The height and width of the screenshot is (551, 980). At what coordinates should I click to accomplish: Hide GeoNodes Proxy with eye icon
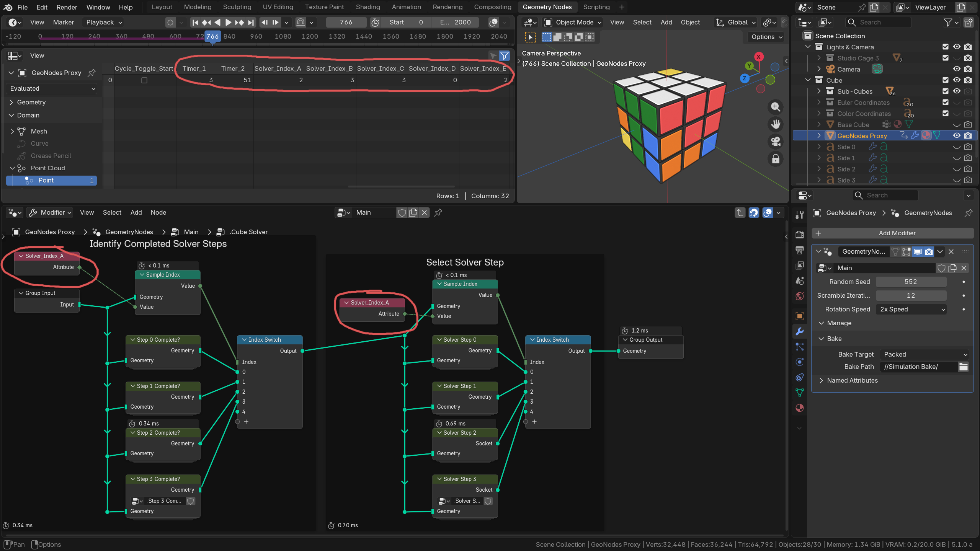pos(957,135)
